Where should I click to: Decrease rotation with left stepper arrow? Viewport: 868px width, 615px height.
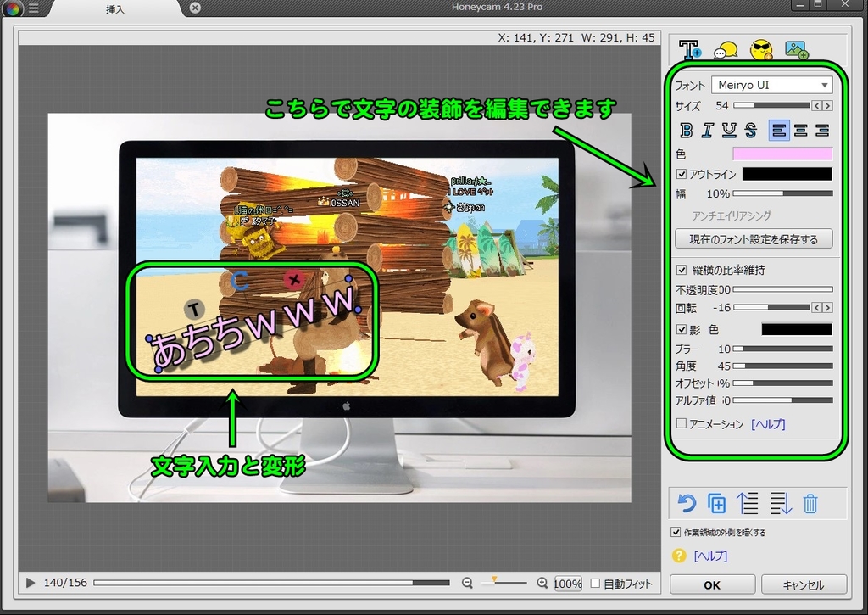click(x=816, y=307)
